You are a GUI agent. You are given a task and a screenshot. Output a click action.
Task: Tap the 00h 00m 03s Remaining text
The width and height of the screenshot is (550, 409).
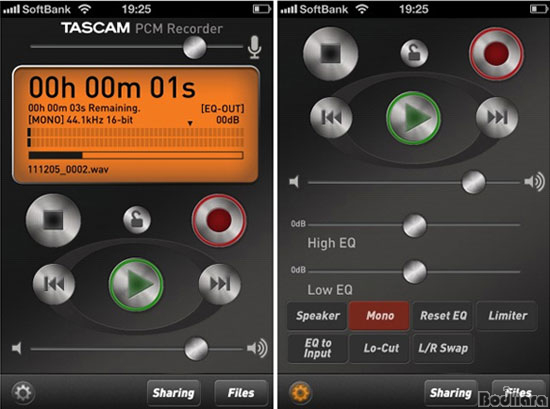84,108
